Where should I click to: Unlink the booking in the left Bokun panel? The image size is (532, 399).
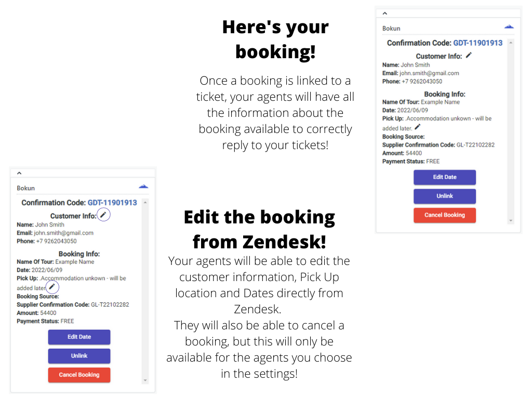pyautogui.click(x=79, y=356)
